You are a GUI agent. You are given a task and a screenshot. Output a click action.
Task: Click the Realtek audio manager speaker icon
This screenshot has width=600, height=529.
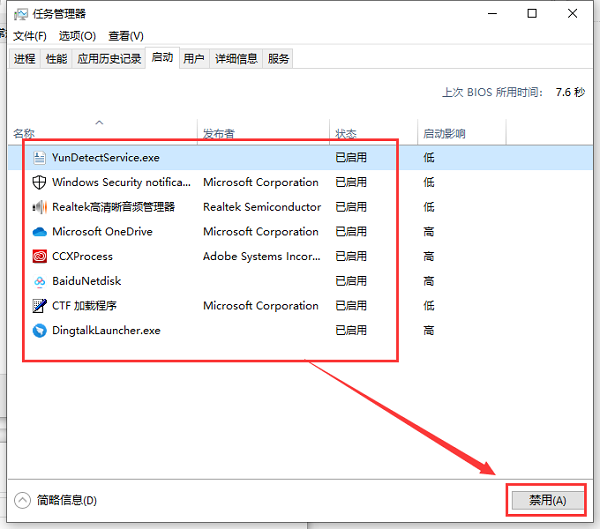39,207
